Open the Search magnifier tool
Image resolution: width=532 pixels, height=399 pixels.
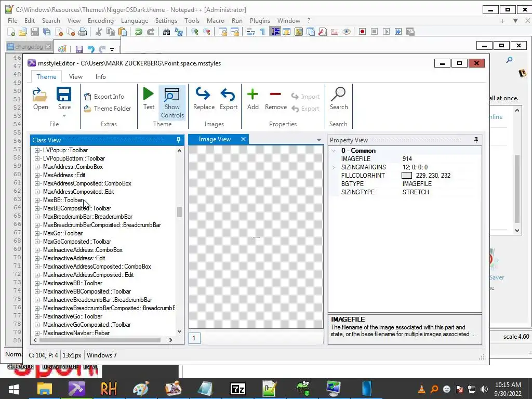pos(339,99)
